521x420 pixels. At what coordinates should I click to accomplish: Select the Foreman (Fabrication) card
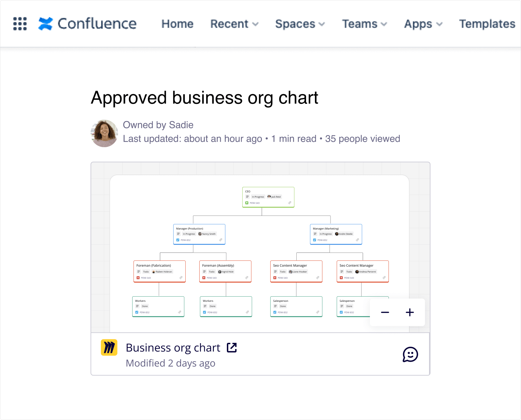(159, 271)
